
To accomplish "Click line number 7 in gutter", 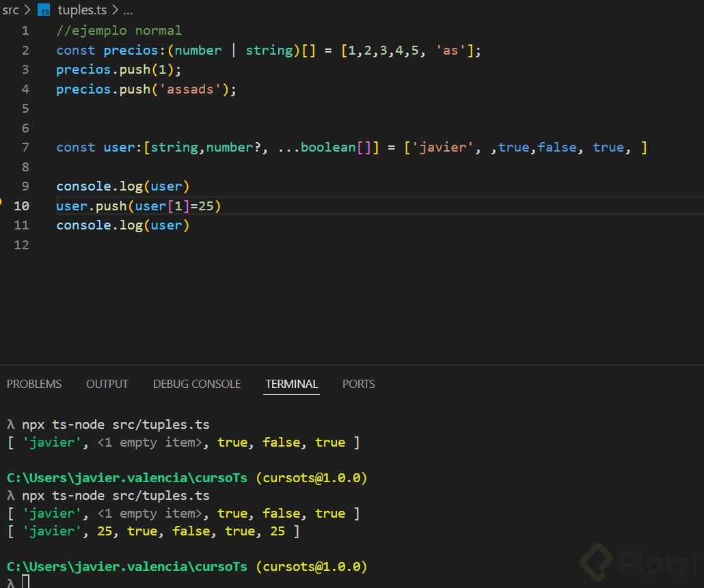I will pyautogui.click(x=25, y=148).
